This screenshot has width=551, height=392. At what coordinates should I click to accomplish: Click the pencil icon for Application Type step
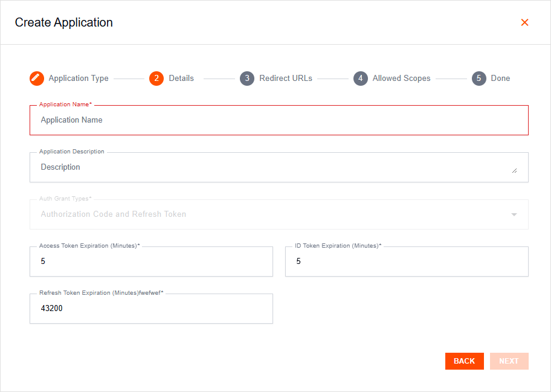pos(37,79)
